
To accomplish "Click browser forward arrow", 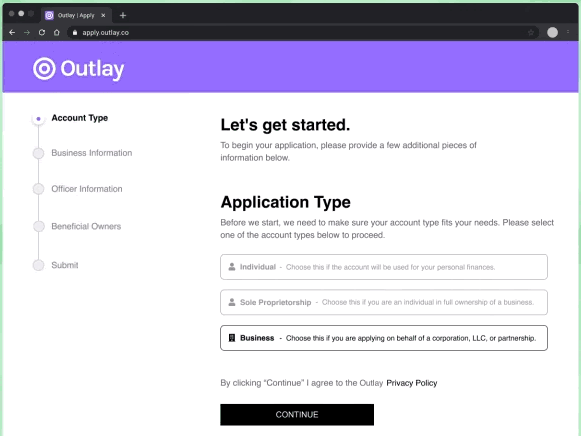I will (x=27, y=33).
